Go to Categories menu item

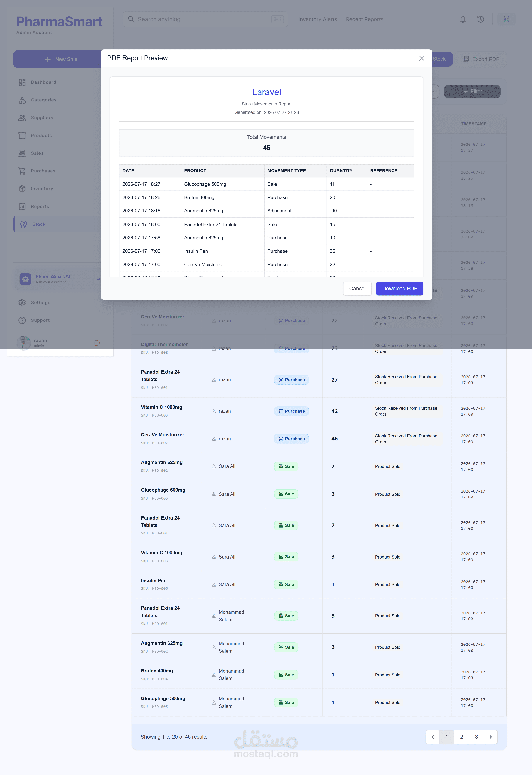tap(44, 100)
